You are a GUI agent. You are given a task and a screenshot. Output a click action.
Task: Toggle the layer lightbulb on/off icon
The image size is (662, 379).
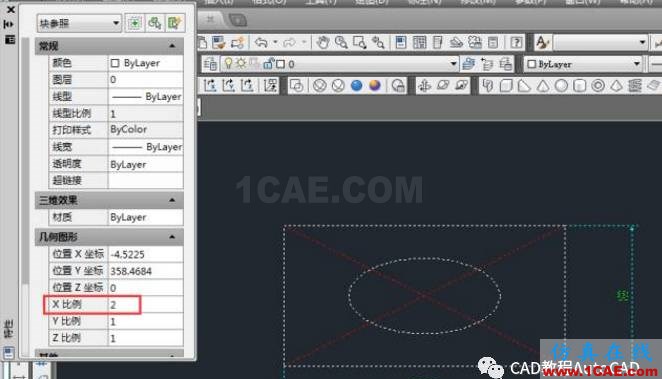click(x=228, y=64)
